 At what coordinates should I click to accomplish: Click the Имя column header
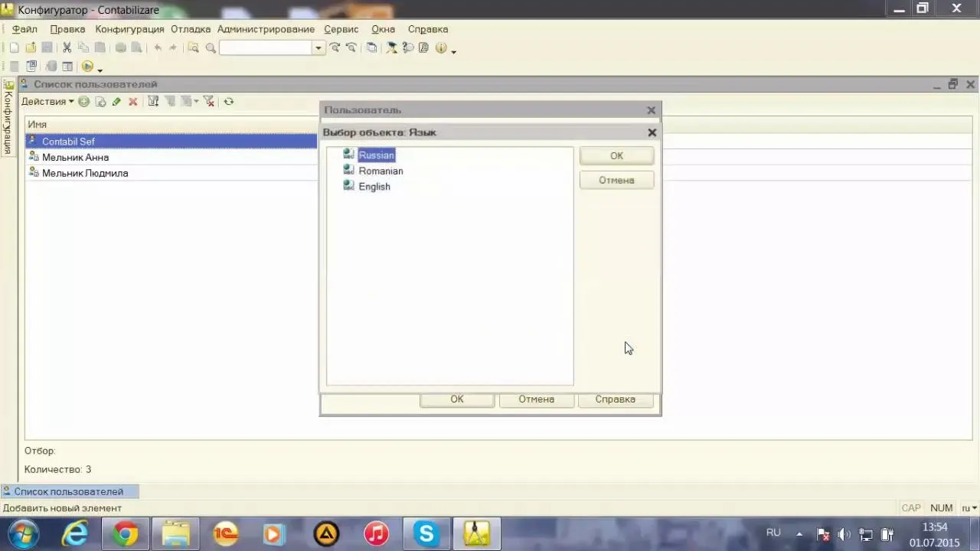(x=171, y=124)
